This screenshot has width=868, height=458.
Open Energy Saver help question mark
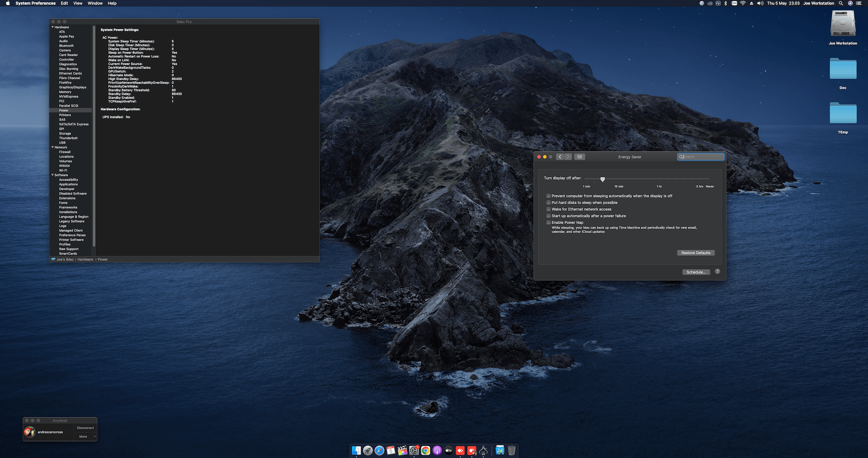(x=717, y=272)
